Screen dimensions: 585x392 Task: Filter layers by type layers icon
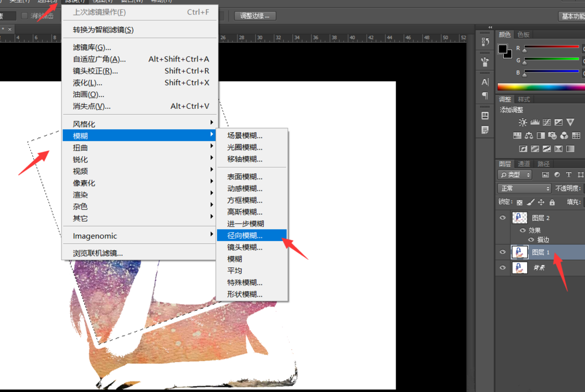(568, 174)
